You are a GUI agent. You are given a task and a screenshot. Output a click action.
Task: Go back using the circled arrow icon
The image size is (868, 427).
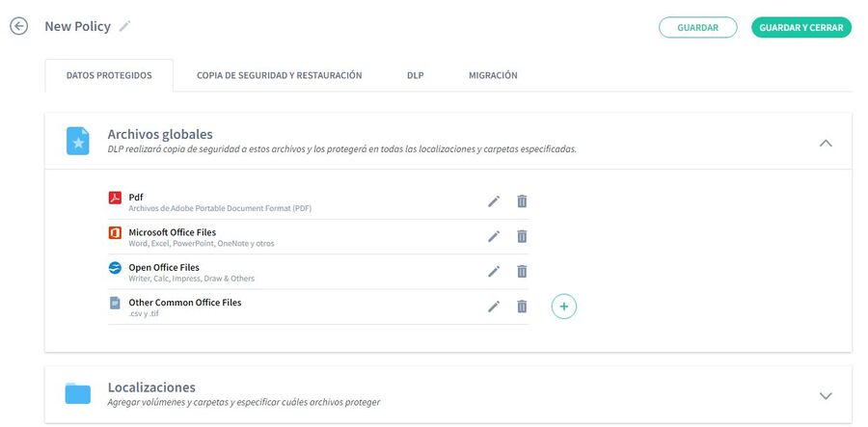pyautogui.click(x=19, y=26)
